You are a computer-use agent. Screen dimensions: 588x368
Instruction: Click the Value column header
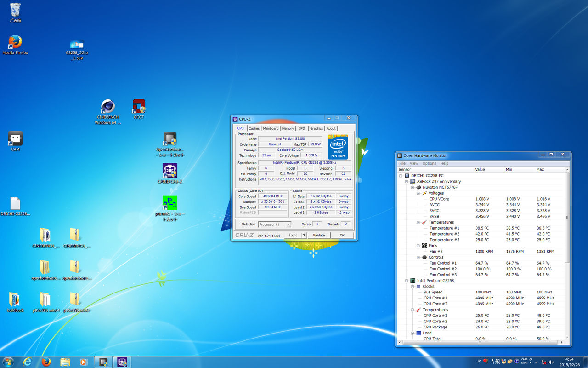(x=489, y=170)
